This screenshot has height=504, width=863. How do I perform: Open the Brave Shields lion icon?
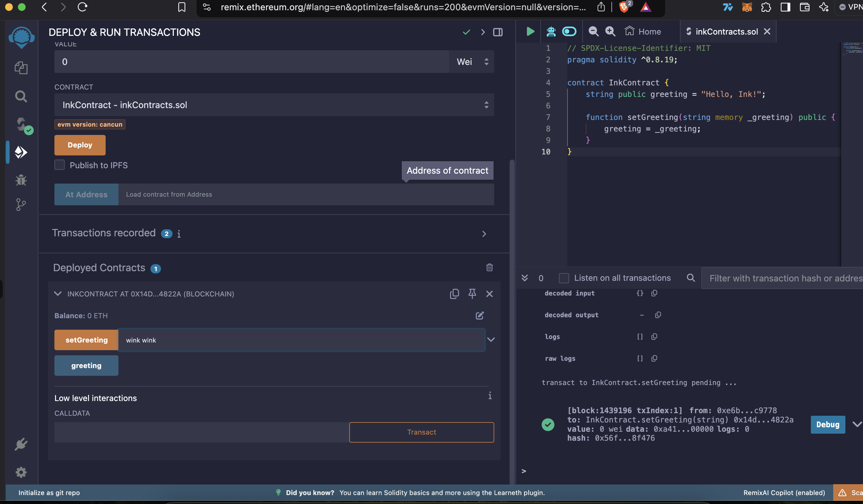[x=624, y=7]
